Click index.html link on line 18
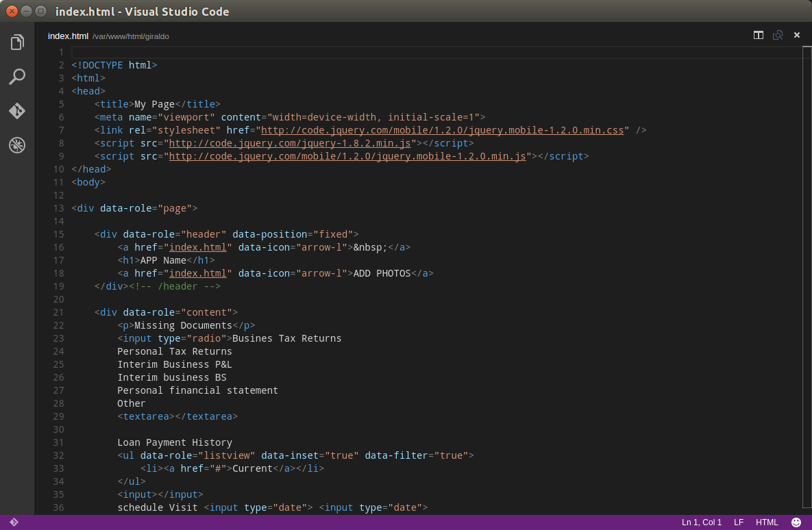The image size is (812, 530). 198,273
